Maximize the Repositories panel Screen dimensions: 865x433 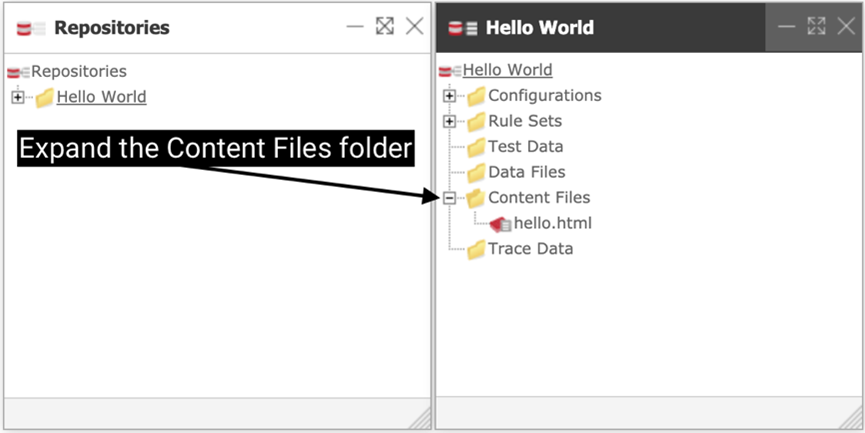point(385,27)
